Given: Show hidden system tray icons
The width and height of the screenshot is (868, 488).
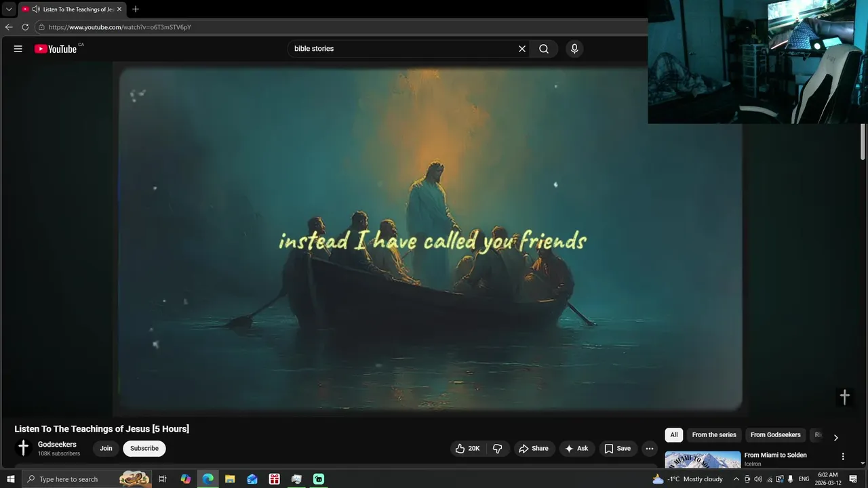Looking at the screenshot, I should click(x=736, y=479).
